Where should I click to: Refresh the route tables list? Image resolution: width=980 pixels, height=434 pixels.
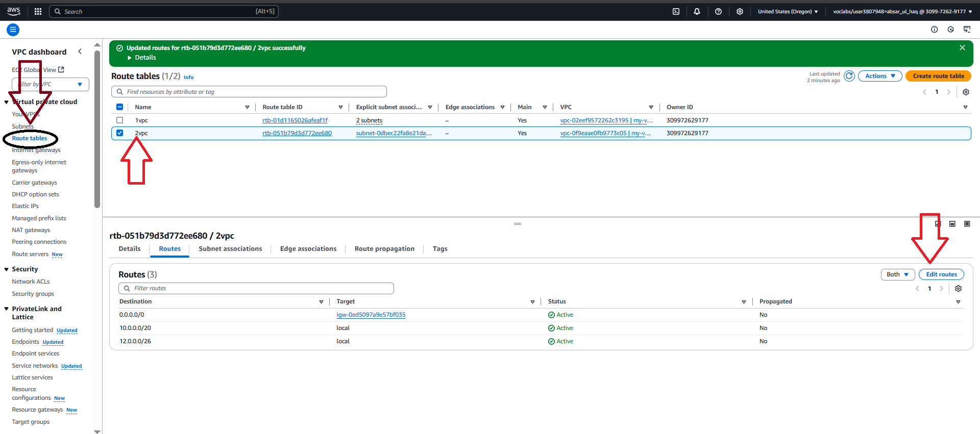(x=849, y=76)
